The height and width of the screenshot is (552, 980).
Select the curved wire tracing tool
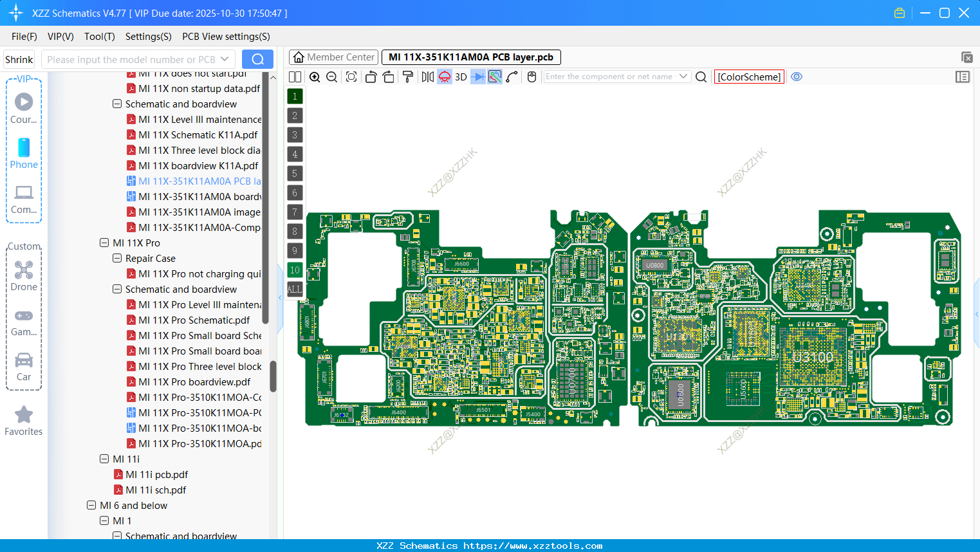(x=511, y=77)
